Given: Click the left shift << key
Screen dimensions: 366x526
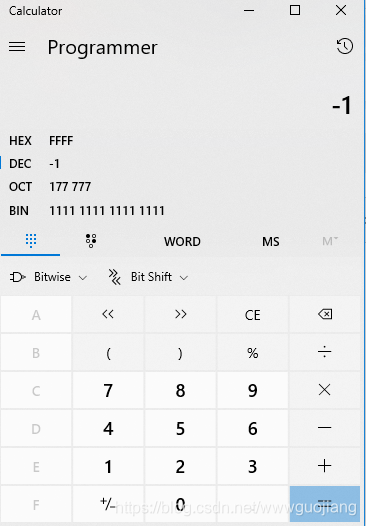Looking at the screenshot, I should [x=108, y=314].
